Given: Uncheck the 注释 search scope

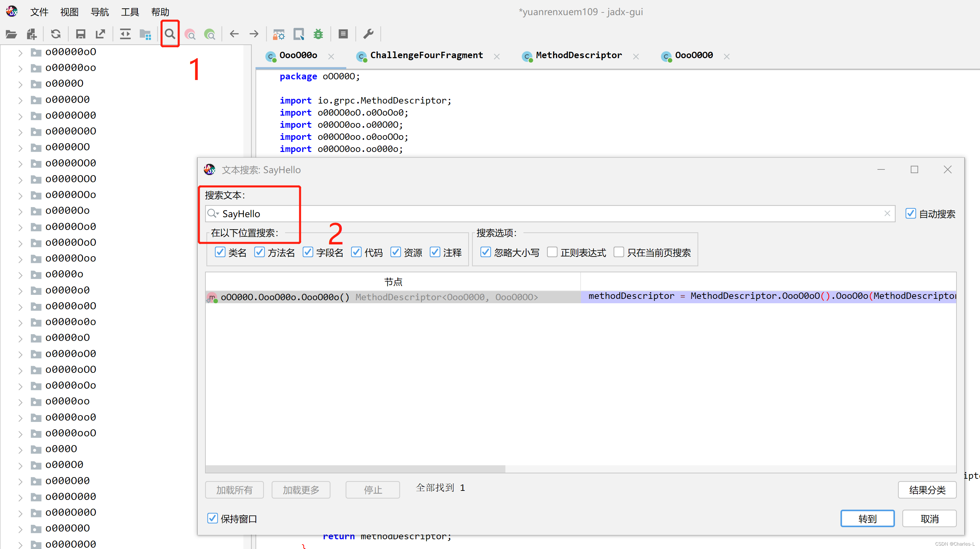Looking at the screenshot, I should click(x=435, y=252).
